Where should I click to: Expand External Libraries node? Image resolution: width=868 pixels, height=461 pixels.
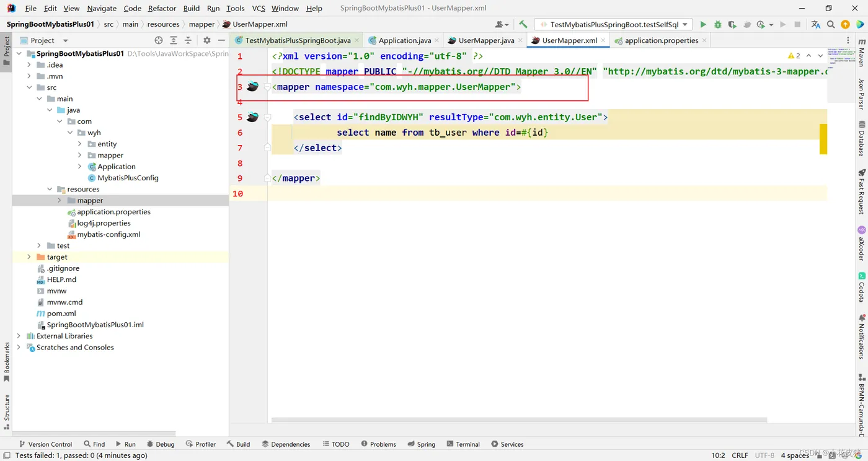(x=19, y=336)
